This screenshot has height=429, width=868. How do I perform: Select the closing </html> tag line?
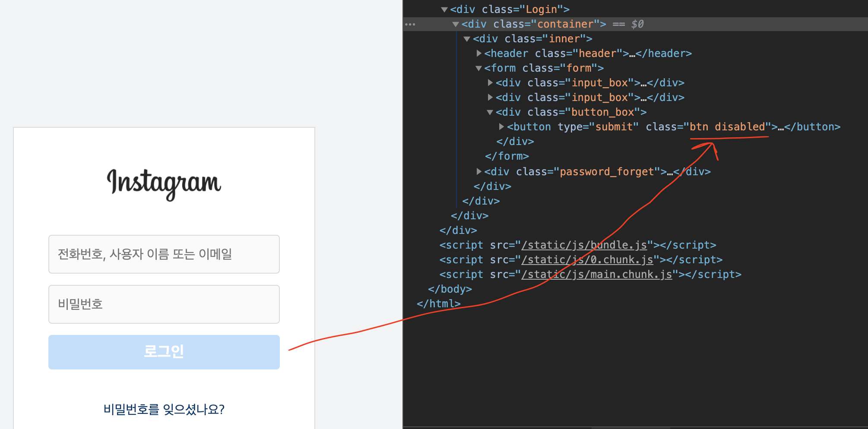[439, 304]
